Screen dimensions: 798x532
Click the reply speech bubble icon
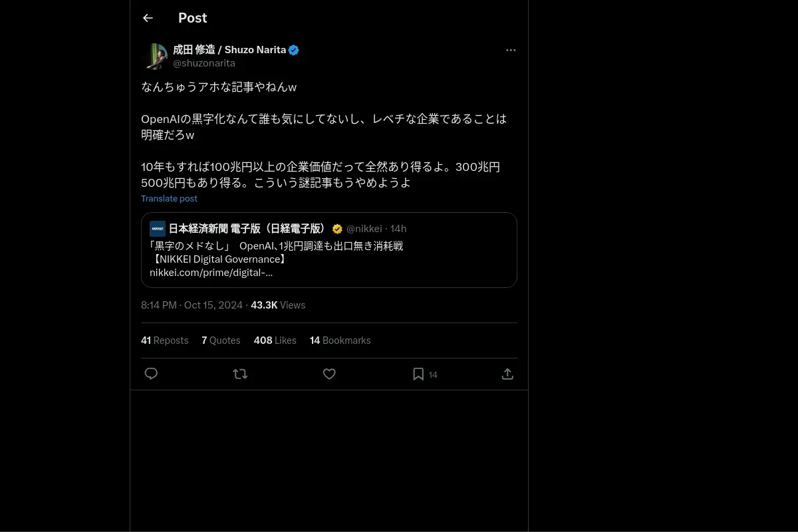151,374
